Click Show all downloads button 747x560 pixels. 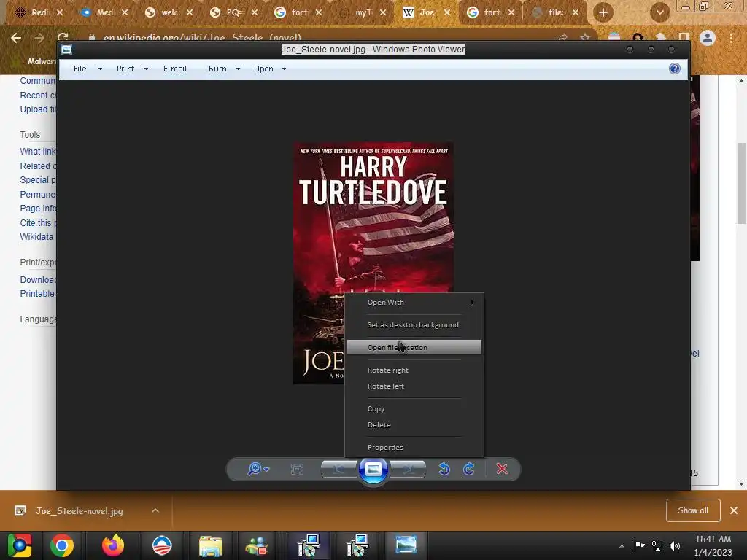693,510
